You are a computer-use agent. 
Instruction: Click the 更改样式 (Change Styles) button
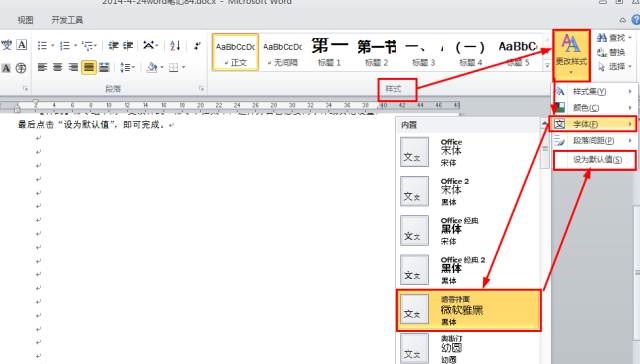[x=571, y=55]
